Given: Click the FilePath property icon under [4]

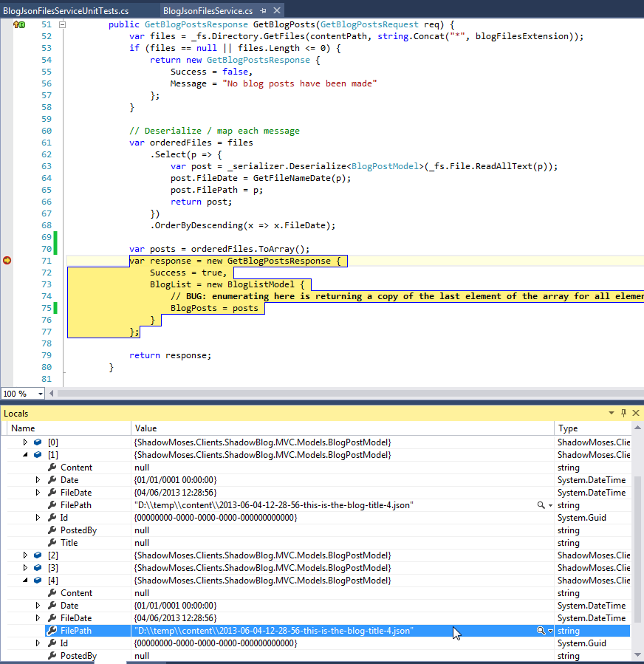Looking at the screenshot, I should click(x=52, y=631).
